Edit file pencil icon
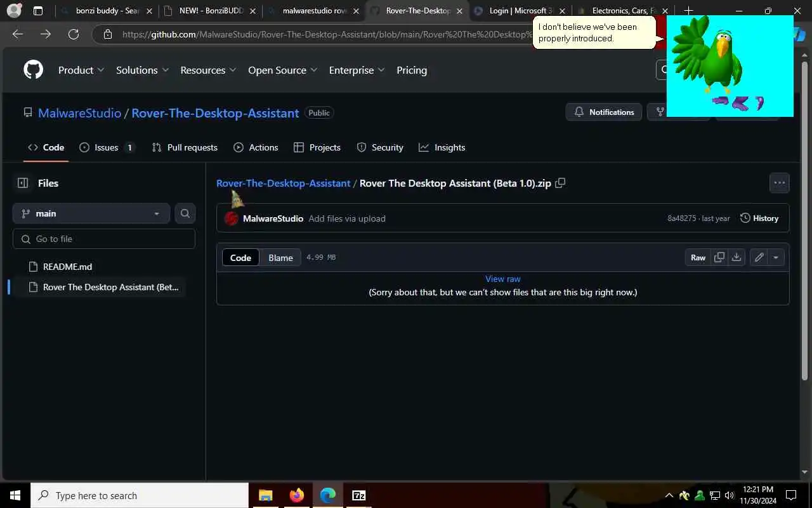Viewport: 812px width, 508px height. pyautogui.click(x=759, y=257)
